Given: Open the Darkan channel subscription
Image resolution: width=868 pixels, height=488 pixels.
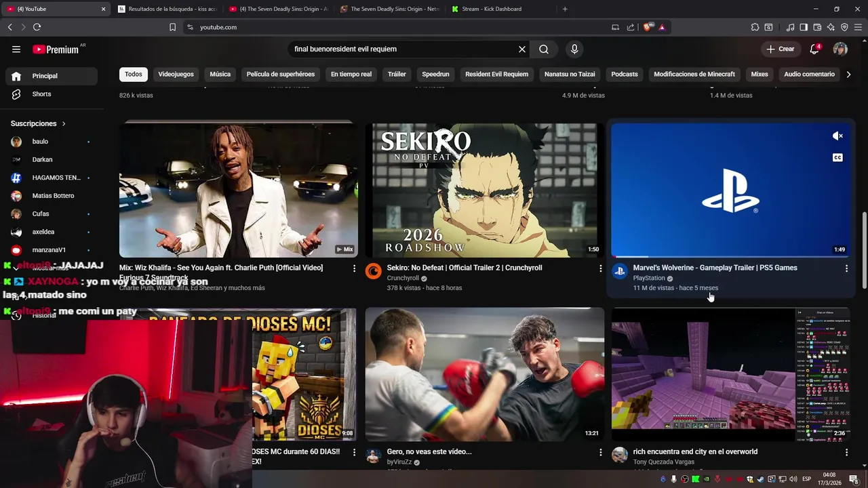Looking at the screenshot, I should pos(51,159).
